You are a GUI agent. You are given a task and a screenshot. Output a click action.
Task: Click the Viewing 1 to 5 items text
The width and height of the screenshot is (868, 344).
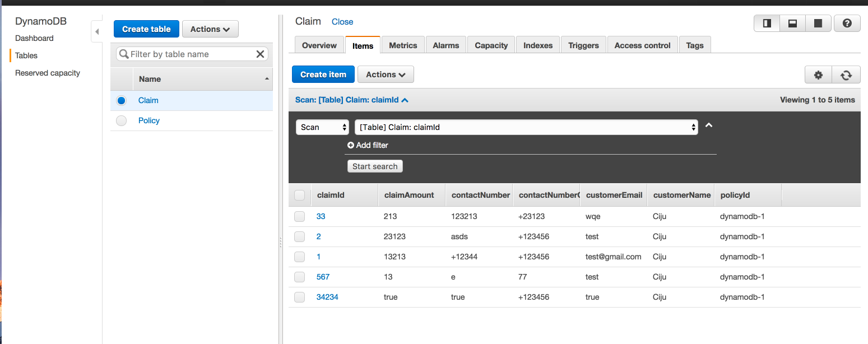[x=818, y=100]
